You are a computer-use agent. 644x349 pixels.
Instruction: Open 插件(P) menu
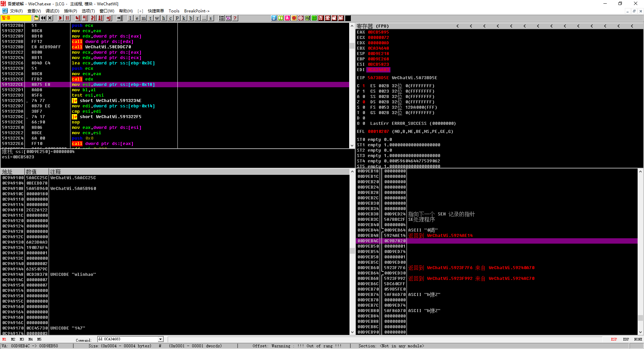70,11
